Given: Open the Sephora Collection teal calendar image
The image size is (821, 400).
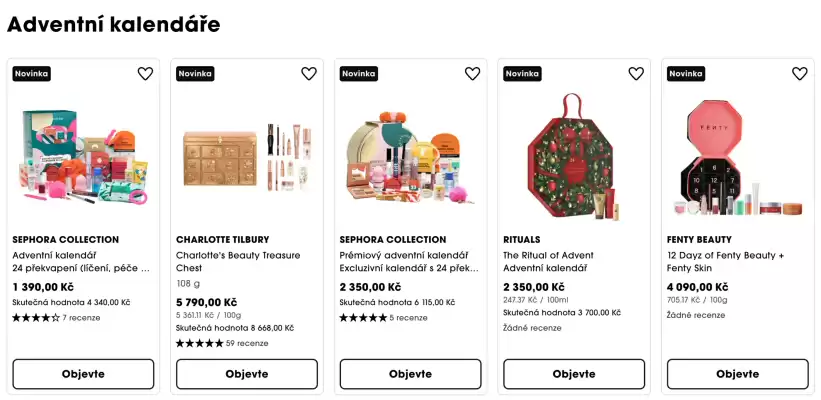Looking at the screenshot, I should 83,157.
